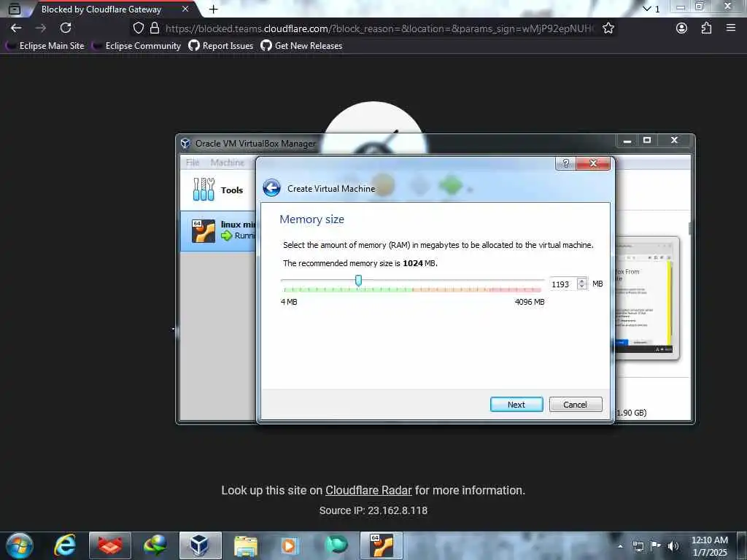Open Eclipse Main Site bookmark
The image size is (747, 560).
click(46, 46)
